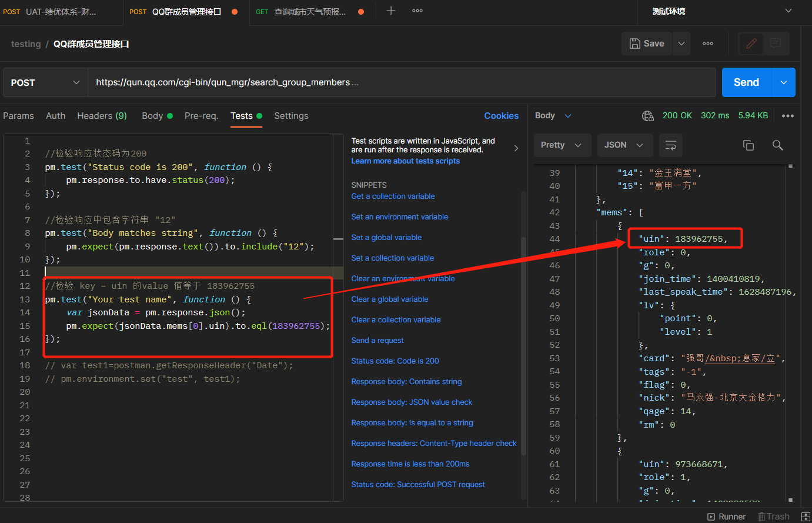Toggle line wrap icon in response toolbar
812x523 pixels.
[x=670, y=145]
